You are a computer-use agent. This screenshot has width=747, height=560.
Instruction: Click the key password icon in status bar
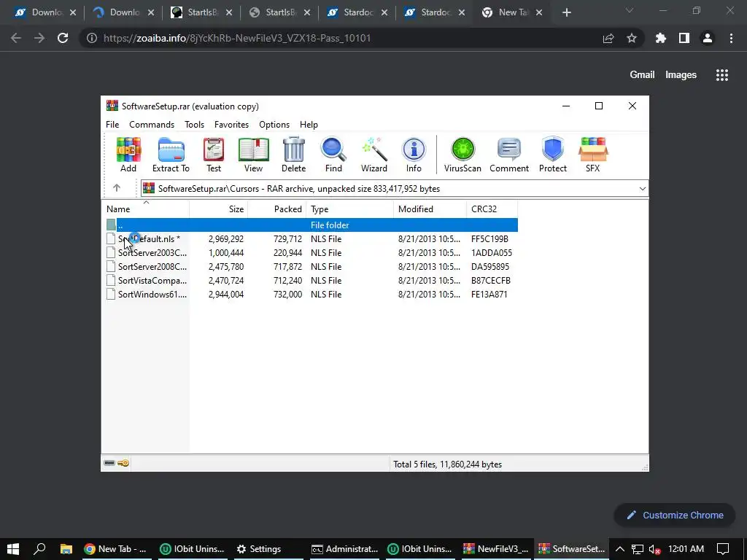[x=123, y=463]
